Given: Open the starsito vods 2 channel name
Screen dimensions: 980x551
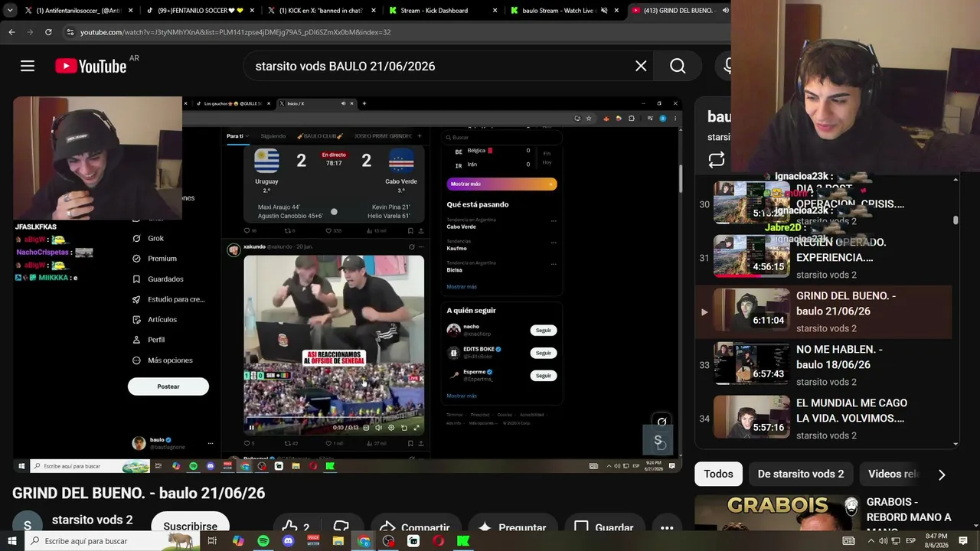Looking at the screenshot, I should [x=92, y=520].
